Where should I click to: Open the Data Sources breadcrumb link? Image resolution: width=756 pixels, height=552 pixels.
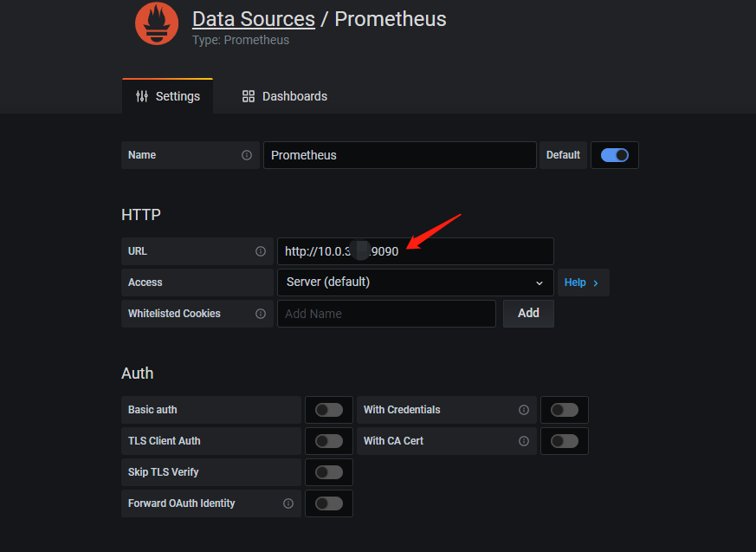click(253, 19)
